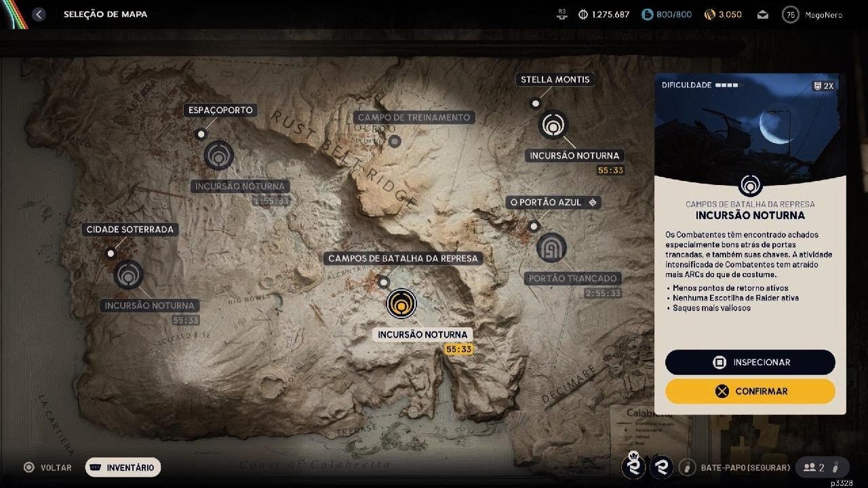Viewport: 868px width, 488px height.
Task: Select the Espaçoporto map label
Action: pyautogui.click(x=220, y=110)
